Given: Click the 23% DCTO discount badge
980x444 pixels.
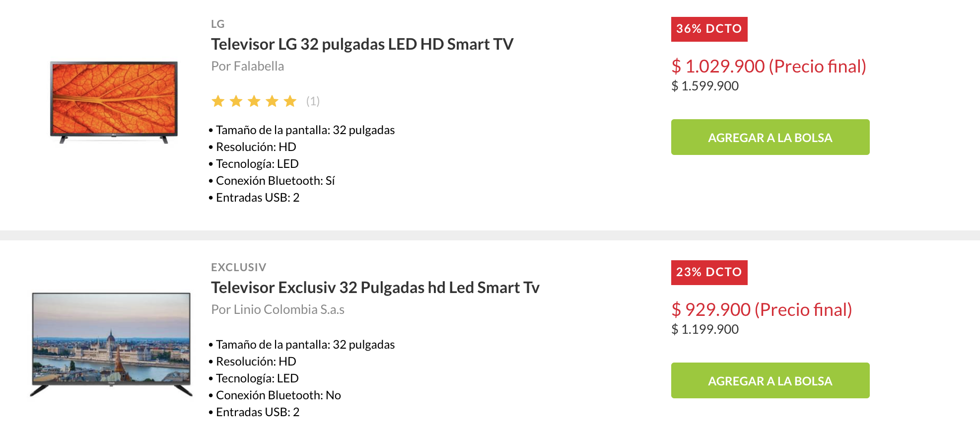Looking at the screenshot, I should point(709,273).
